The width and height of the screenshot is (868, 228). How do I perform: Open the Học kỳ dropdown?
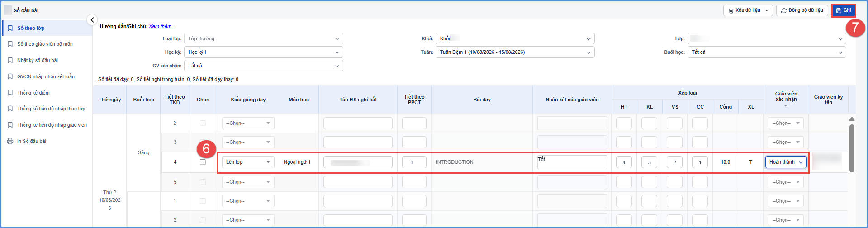(x=263, y=52)
